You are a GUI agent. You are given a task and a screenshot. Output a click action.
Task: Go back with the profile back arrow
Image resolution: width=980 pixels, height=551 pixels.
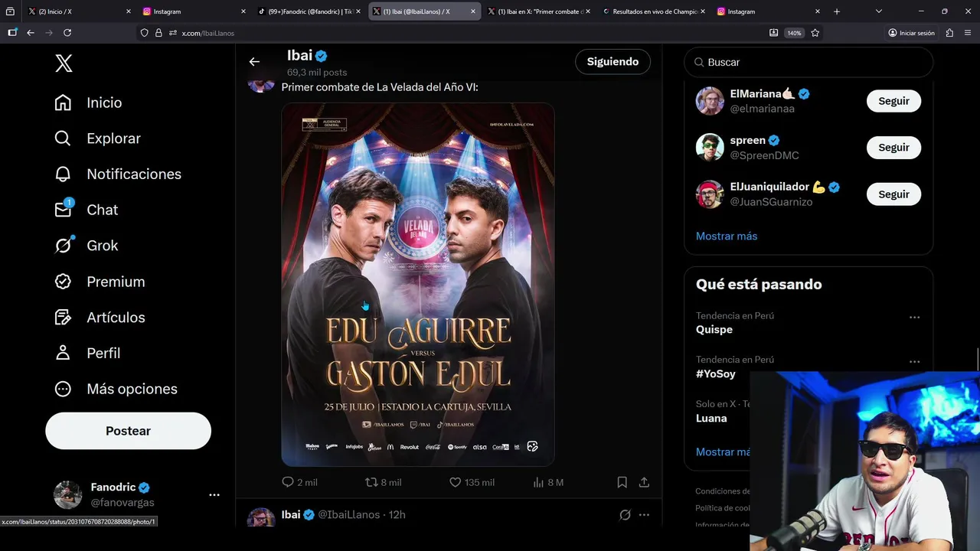click(x=254, y=62)
